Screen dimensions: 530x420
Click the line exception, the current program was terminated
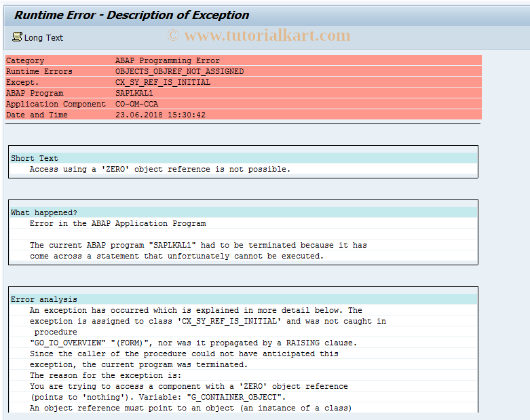(138, 364)
